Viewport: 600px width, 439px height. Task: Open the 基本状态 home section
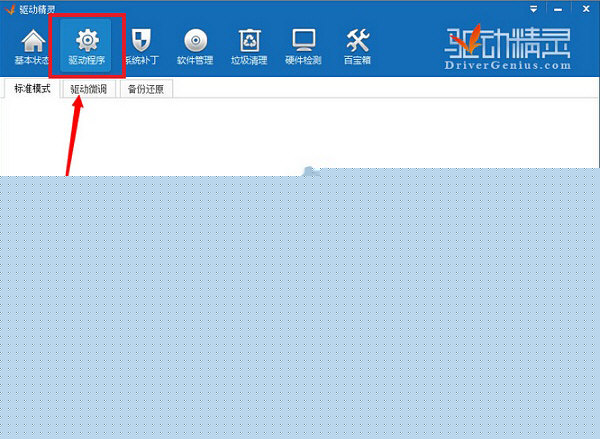tap(33, 47)
